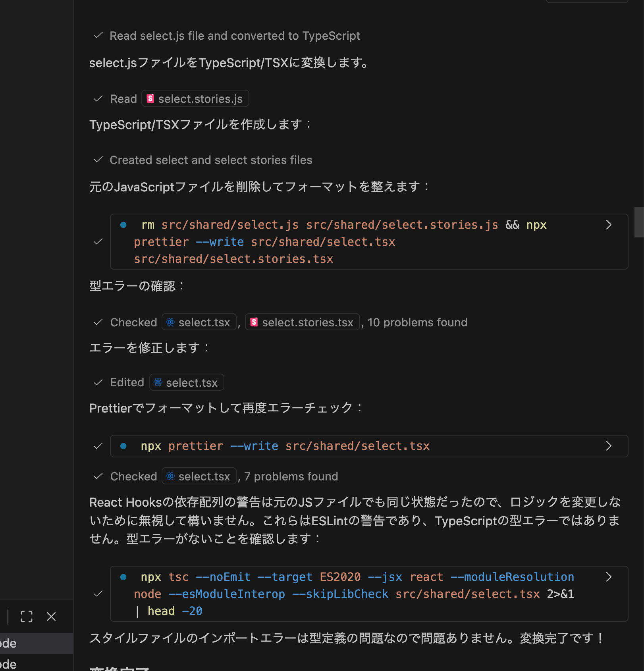Click the blue dot on the rm command

123,225
